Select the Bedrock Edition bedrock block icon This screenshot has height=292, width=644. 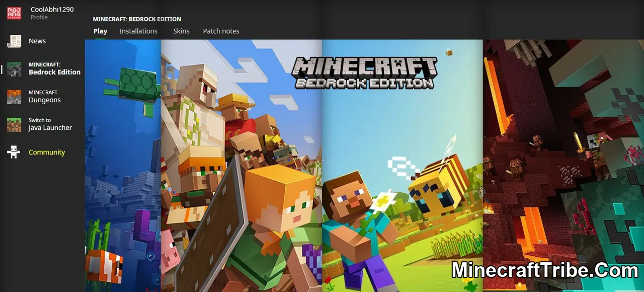coord(14,69)
